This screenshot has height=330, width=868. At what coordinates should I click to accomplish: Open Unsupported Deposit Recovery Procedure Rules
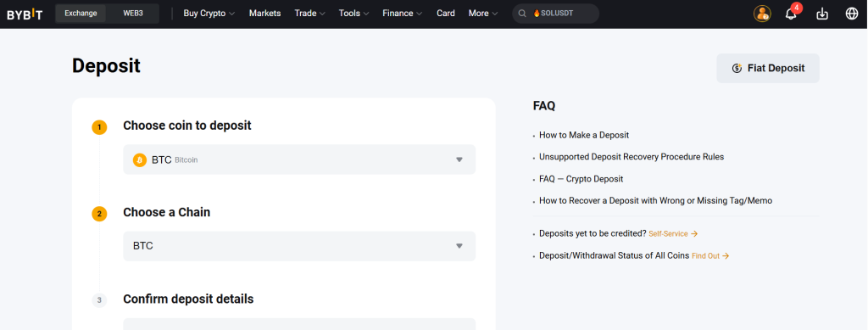tap(632, 157)
